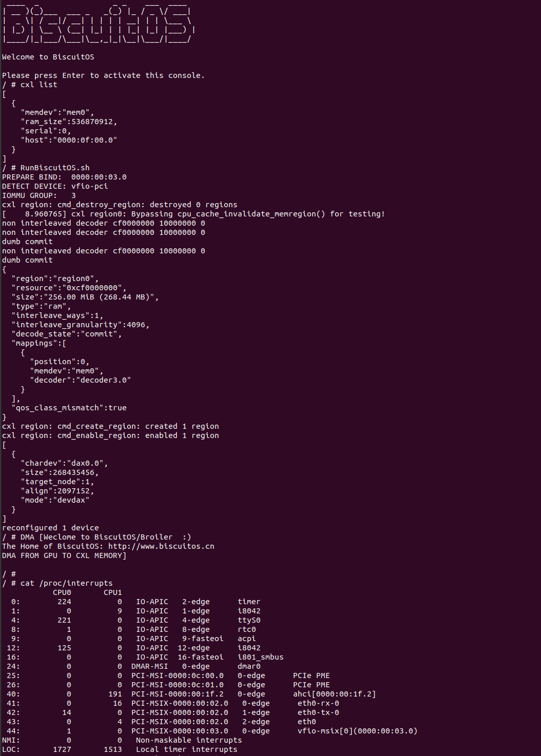
Task: Click the 'Please press Enter' console message
Action: [103, 75]
